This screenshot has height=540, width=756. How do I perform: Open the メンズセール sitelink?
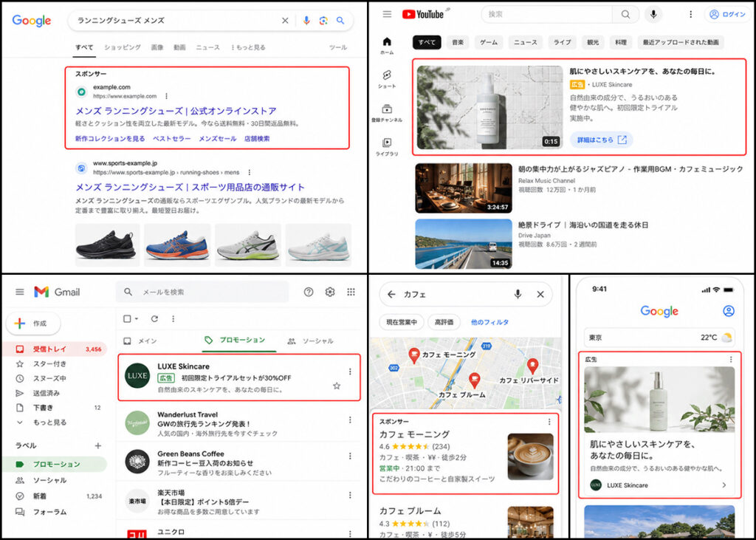tap(218, 138)
